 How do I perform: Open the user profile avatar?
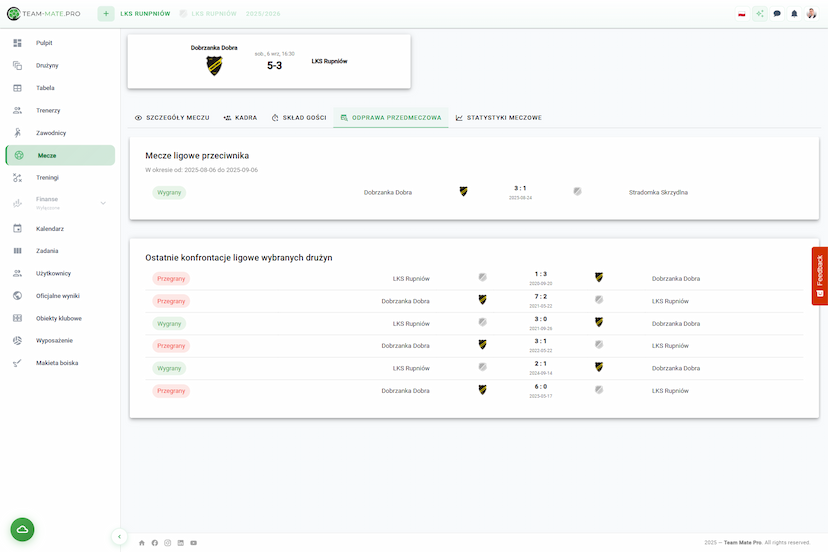pos(812,14)
